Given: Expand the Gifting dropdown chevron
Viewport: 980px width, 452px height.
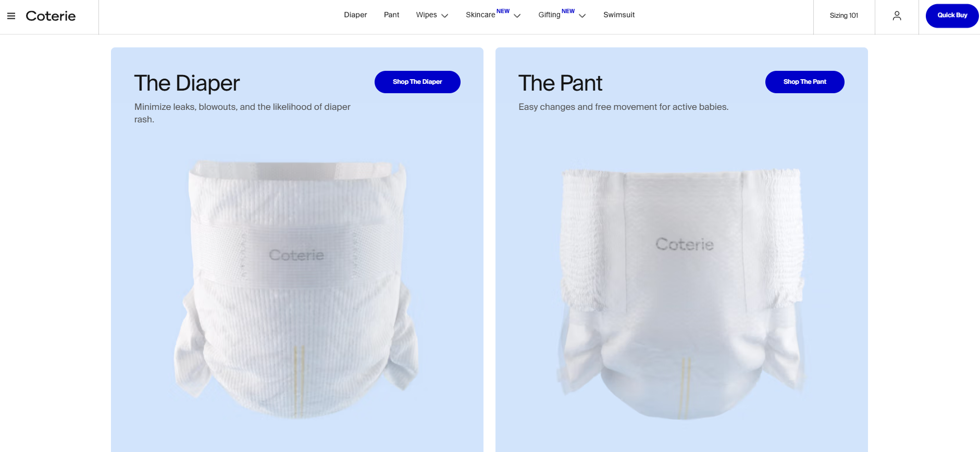Looking at the screenshot, I should click(x=582, y=16).
